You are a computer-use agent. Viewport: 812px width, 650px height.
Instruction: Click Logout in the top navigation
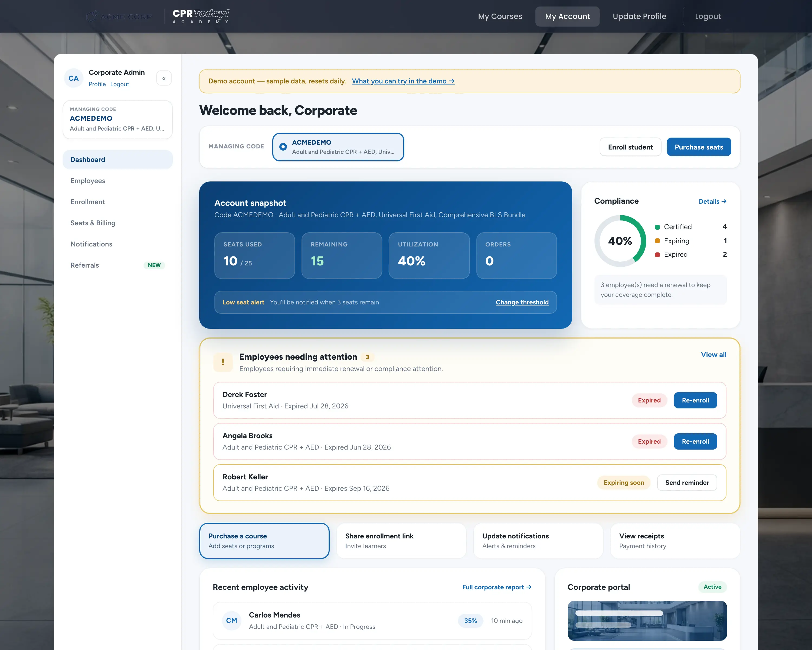click(708, 16)
